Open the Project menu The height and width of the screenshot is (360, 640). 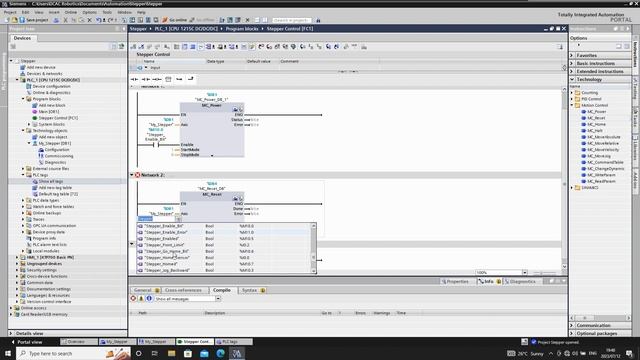click(x=10, y=12)
